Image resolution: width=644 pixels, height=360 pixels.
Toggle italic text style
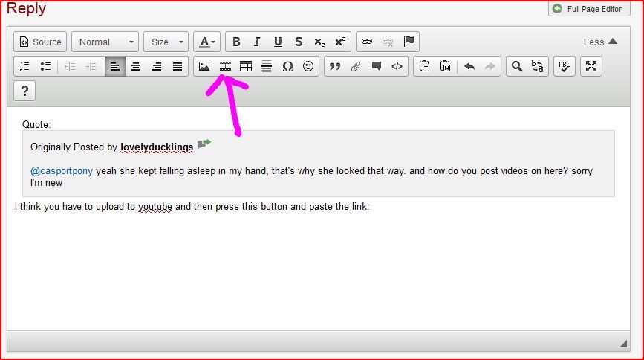coord(257,42)
